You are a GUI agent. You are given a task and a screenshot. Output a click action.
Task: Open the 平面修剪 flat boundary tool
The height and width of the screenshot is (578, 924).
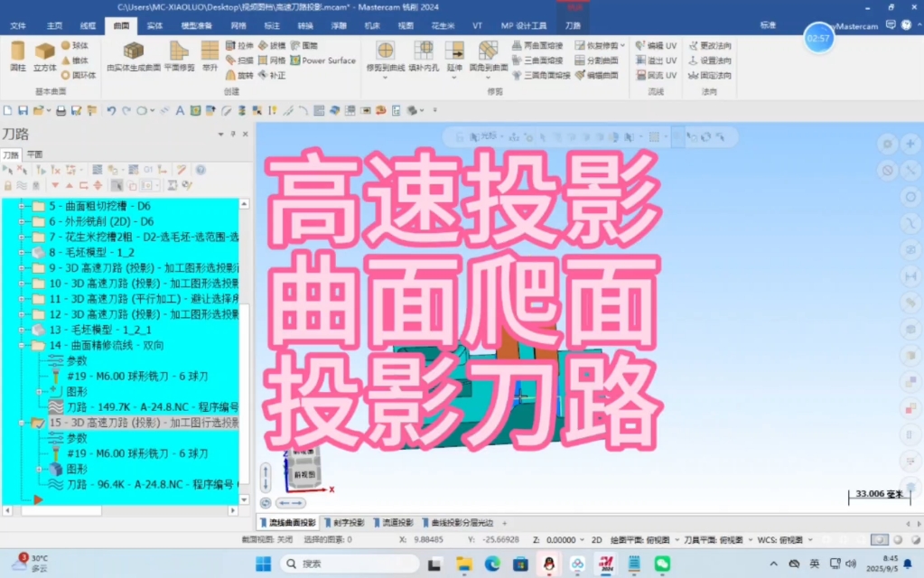179,57
